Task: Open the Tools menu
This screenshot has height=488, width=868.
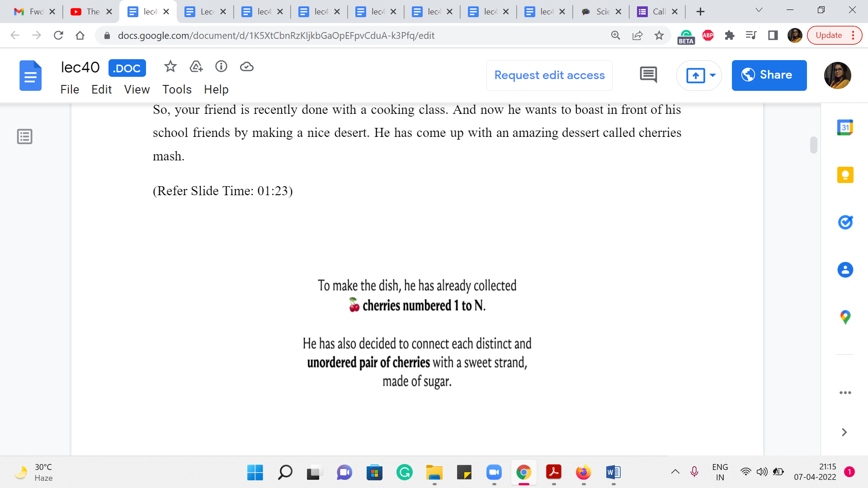Action: coord(177,89)
